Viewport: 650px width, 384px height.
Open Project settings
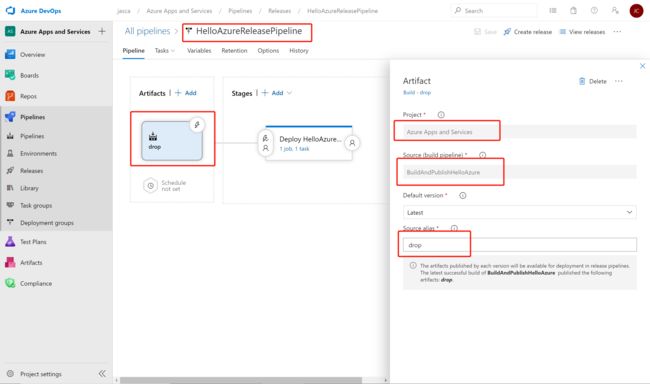coord(41,374)
